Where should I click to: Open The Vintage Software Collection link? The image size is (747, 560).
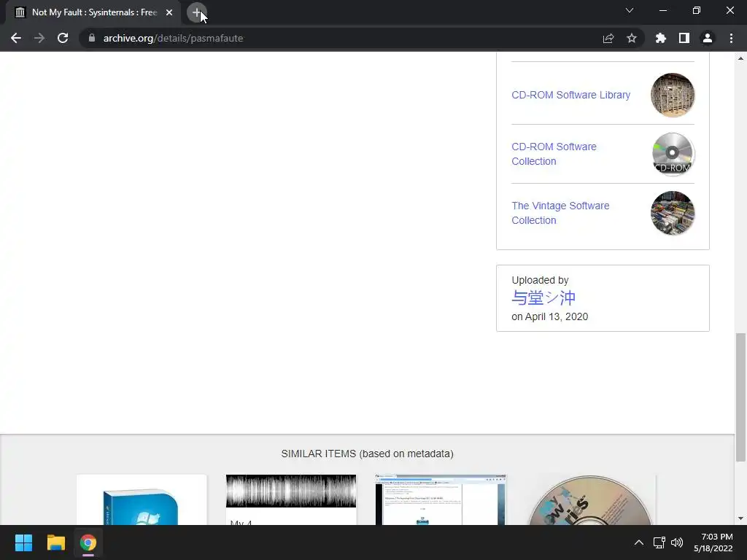(560, 213)
